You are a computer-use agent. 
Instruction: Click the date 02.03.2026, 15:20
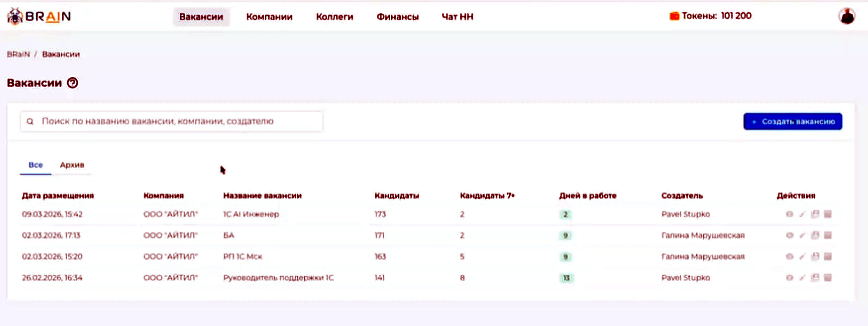click(52, 257)
